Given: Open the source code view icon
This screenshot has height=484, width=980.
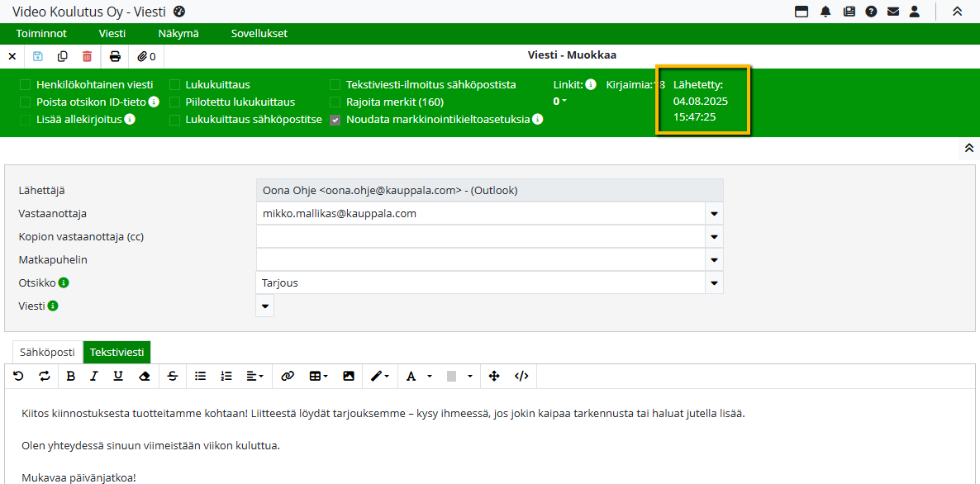Looking at the screenshot, I should (521, 376).
